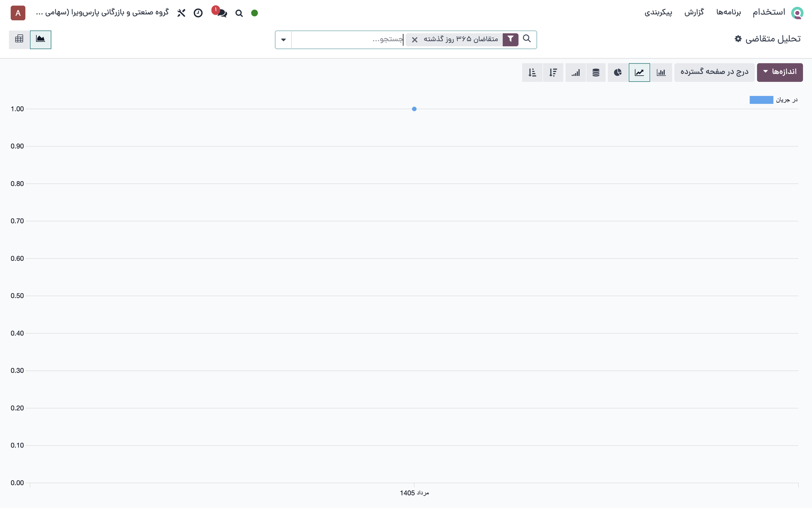Screen dimensions: 812x508
Task: Open the global search magnifier in navbar
Action: click(x=239, y=13)
